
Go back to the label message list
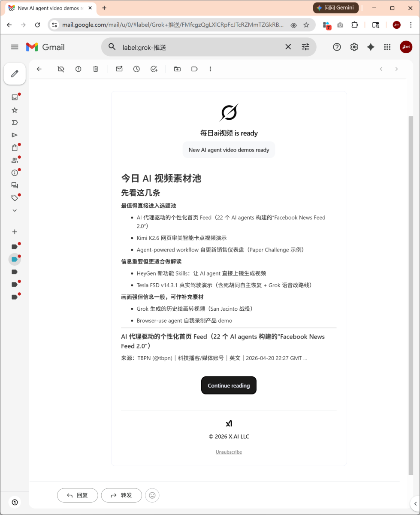coord(39,69)
